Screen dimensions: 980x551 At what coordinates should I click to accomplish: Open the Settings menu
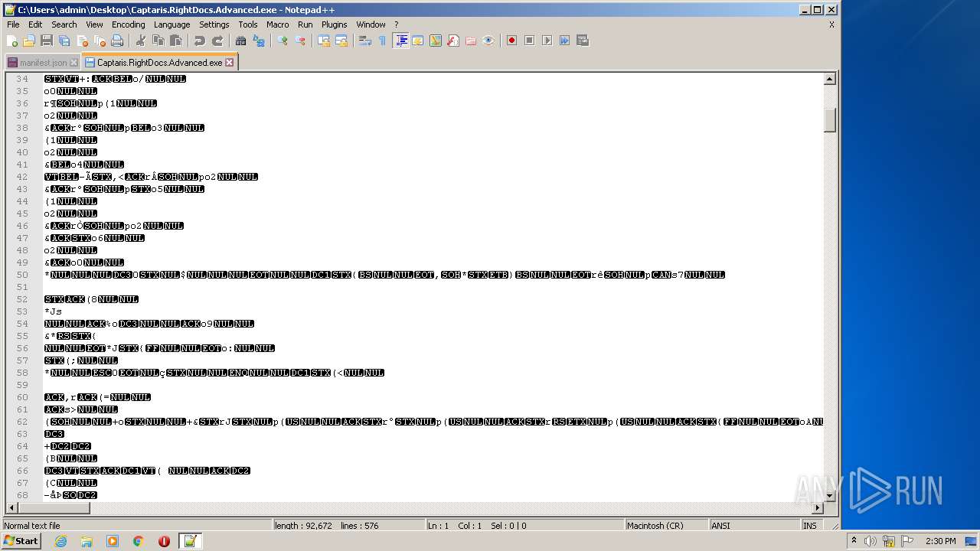pyautogui.click(x=214, y=24)
